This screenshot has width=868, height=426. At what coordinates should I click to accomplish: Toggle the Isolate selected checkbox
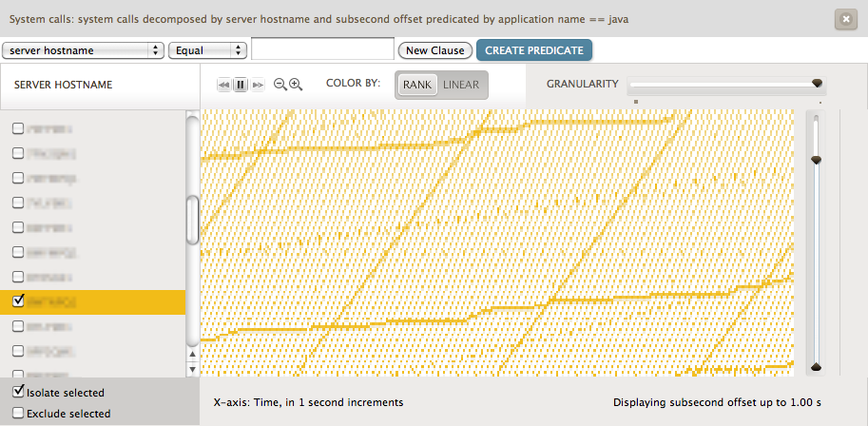(17, 392)
